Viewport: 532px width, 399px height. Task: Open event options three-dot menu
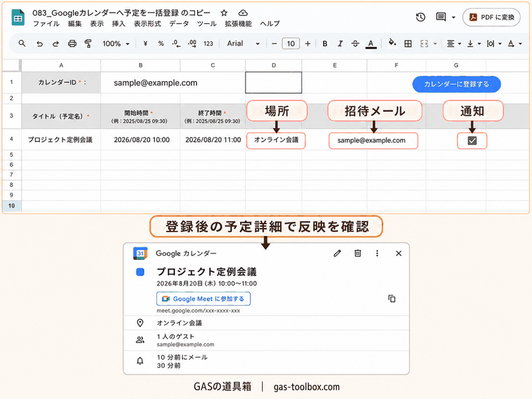pyautogui.click(x=377, y=253)
